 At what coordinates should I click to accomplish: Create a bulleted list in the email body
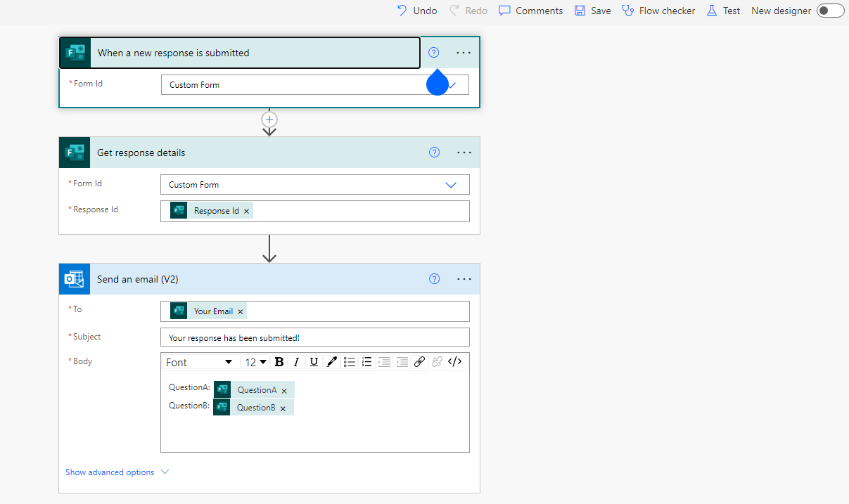[x=350, y=361]
